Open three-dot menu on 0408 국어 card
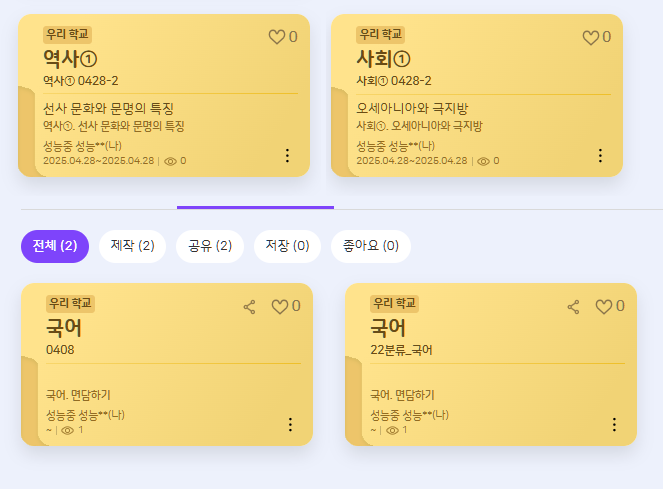The height and width of the screenshot is (489, 663). coord(290,424)
